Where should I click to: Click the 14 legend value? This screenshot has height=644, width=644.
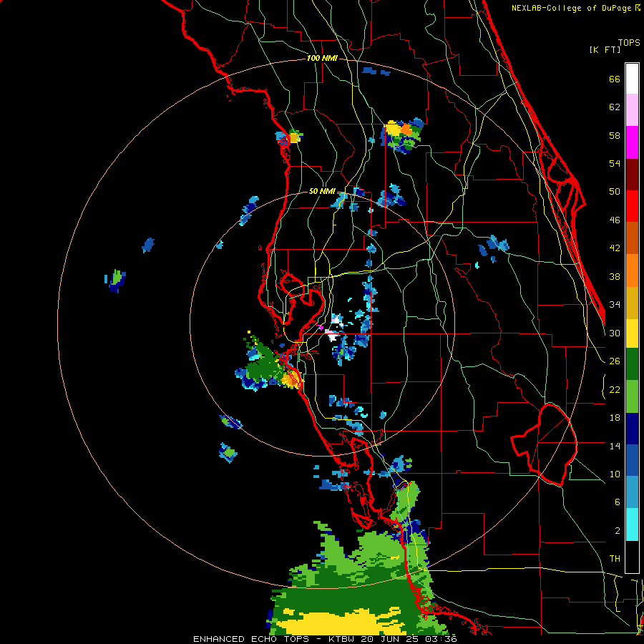click(x=615, y=446)
